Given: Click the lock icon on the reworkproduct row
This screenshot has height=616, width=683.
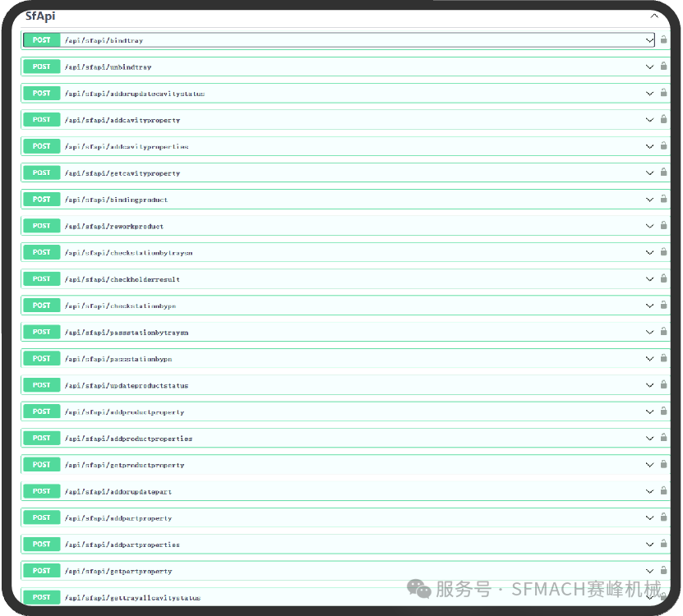Looking at the screenshot, I should tap(663, 226).
